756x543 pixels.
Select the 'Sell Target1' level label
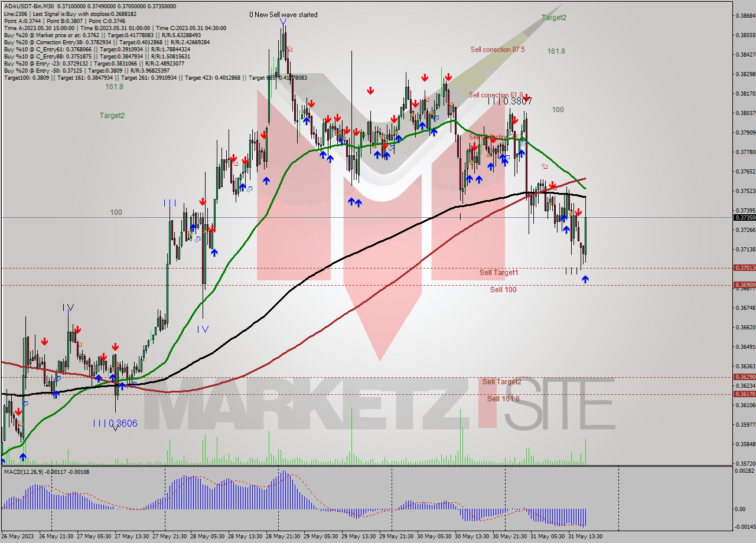point(498,273)
